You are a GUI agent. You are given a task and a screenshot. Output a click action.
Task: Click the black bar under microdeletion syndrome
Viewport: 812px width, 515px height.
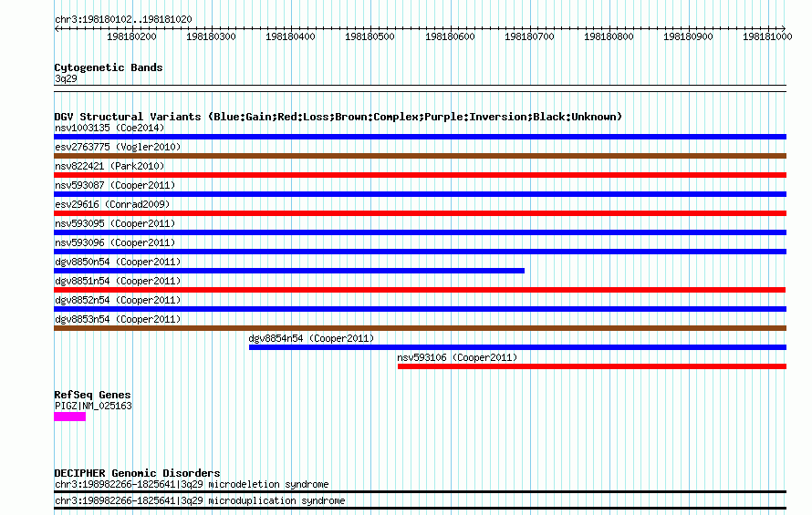420,492
